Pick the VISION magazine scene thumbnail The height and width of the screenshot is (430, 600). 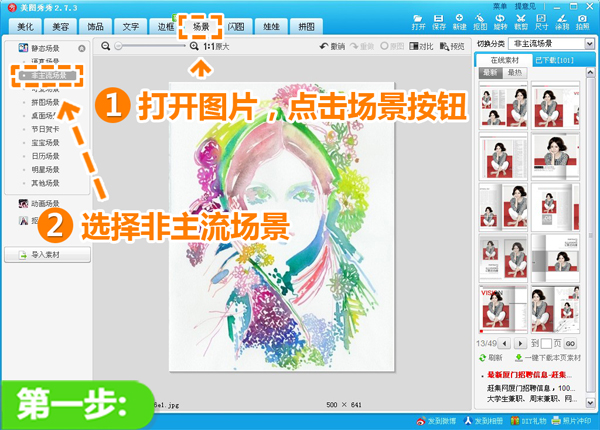click(503, 309)
